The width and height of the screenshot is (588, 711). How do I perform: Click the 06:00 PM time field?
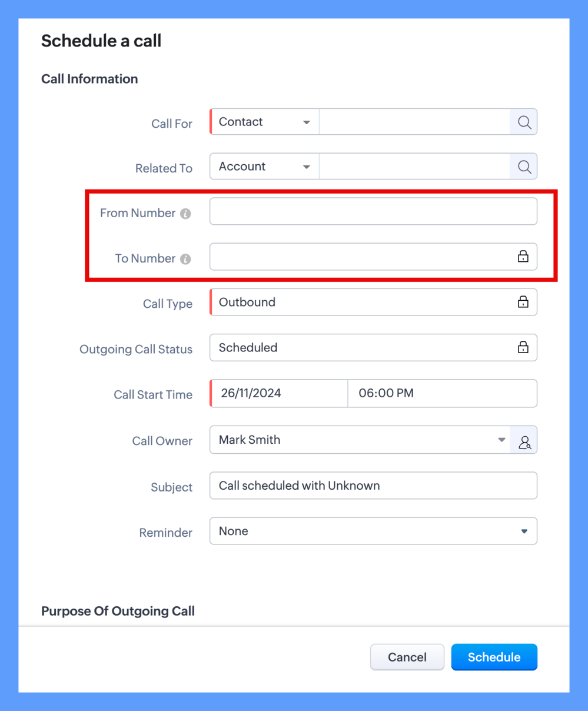click(441, 394)
